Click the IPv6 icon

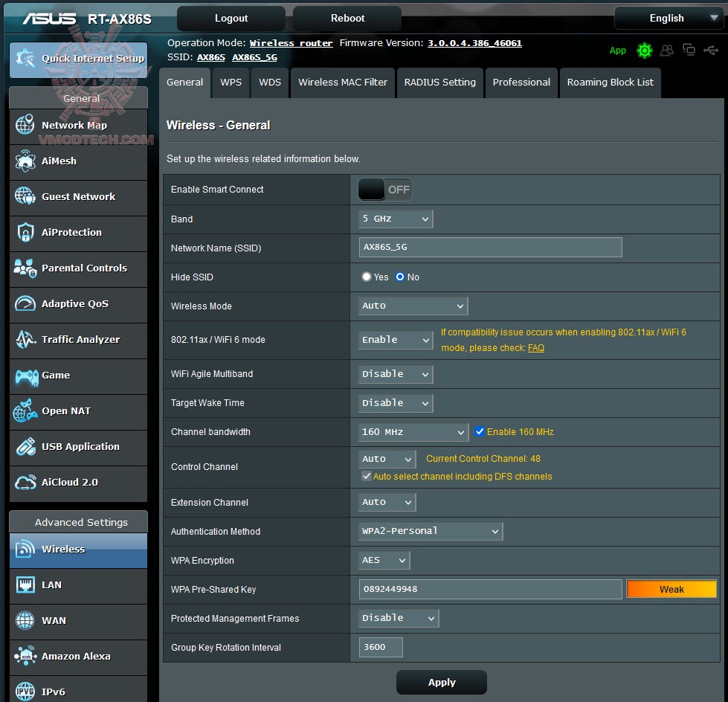pyautogui.click(x=25, y=692)
